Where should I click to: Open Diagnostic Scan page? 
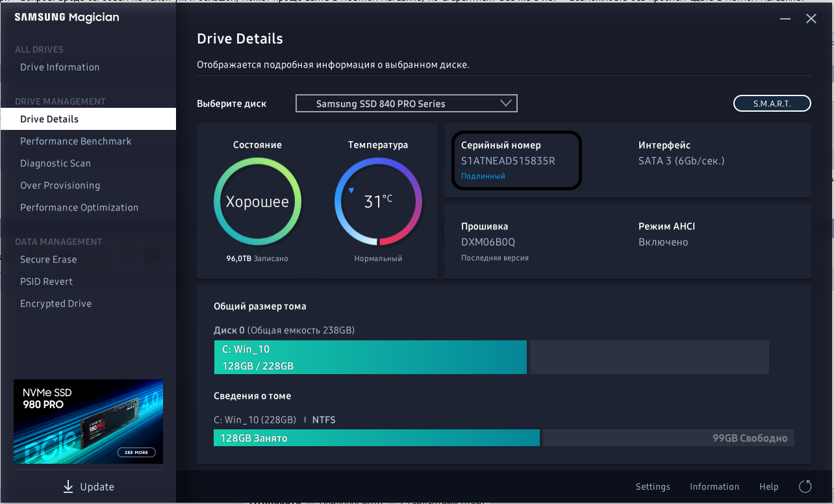click(55, 163)
